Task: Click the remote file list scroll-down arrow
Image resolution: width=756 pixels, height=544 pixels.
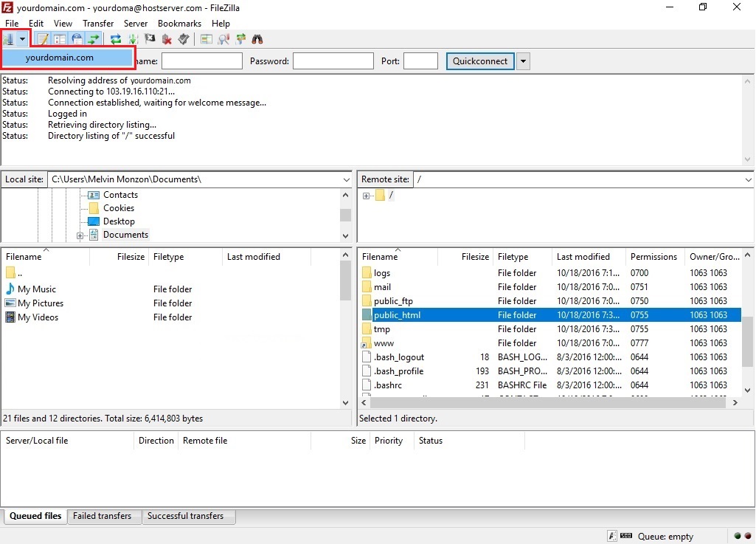Action: [x=747, y=390]
